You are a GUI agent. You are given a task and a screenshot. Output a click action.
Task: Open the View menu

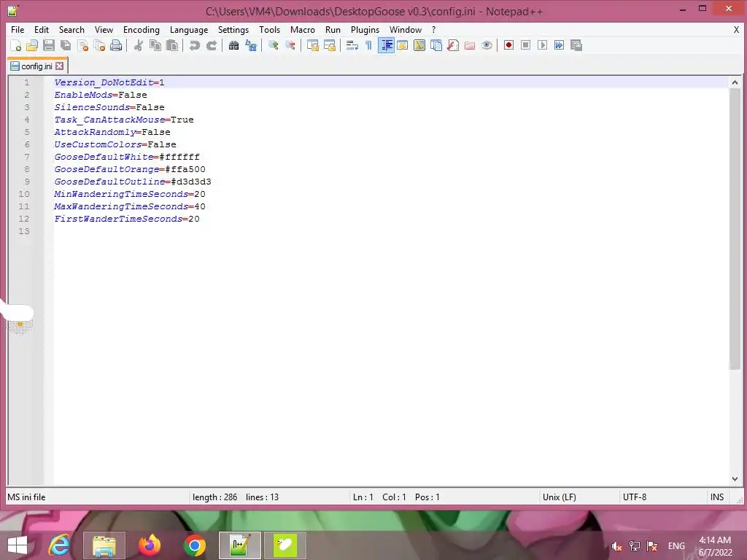(104, 29)
